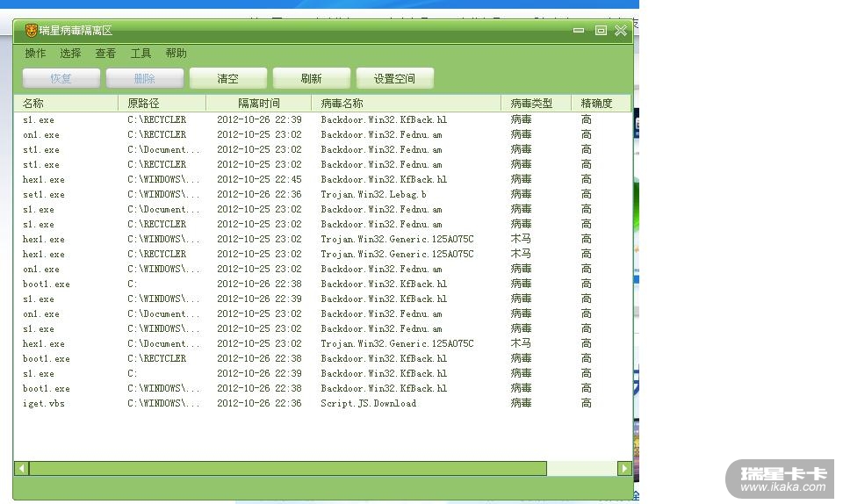Sort by the 精确度 column header
Screen dimensions: 843x504
coord(601,103)
